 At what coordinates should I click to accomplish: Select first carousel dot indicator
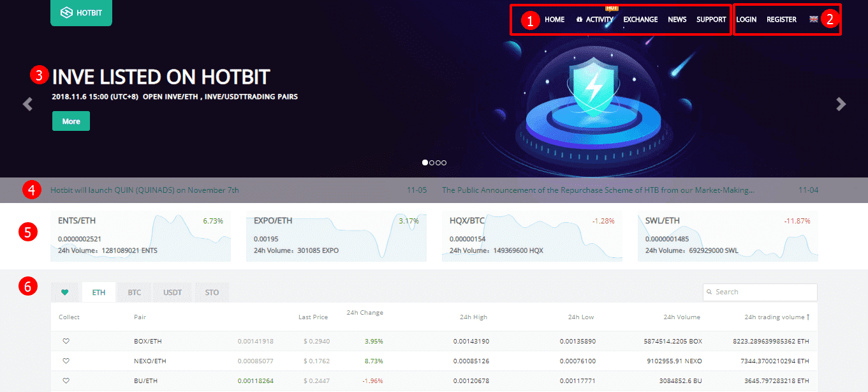pyautogui.click(x=425, y=163)
